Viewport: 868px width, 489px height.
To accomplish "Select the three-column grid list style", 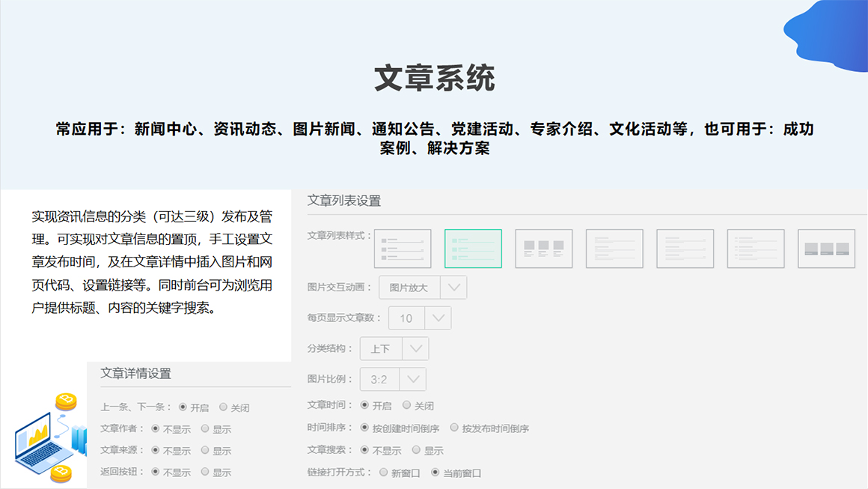I will click(544, 249).
